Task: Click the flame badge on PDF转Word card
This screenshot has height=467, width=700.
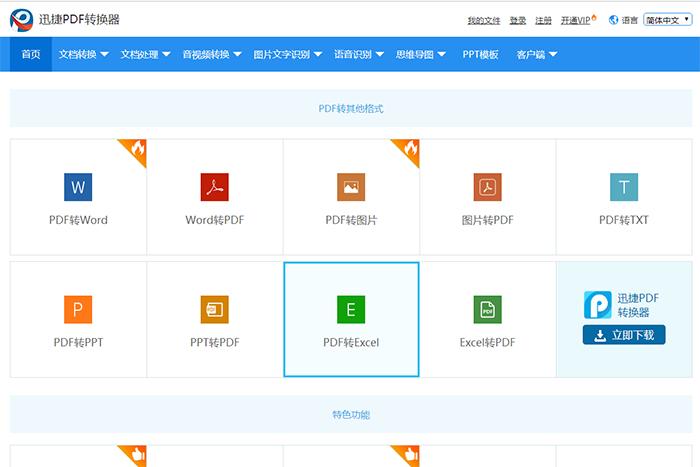Action: [136, 150]
